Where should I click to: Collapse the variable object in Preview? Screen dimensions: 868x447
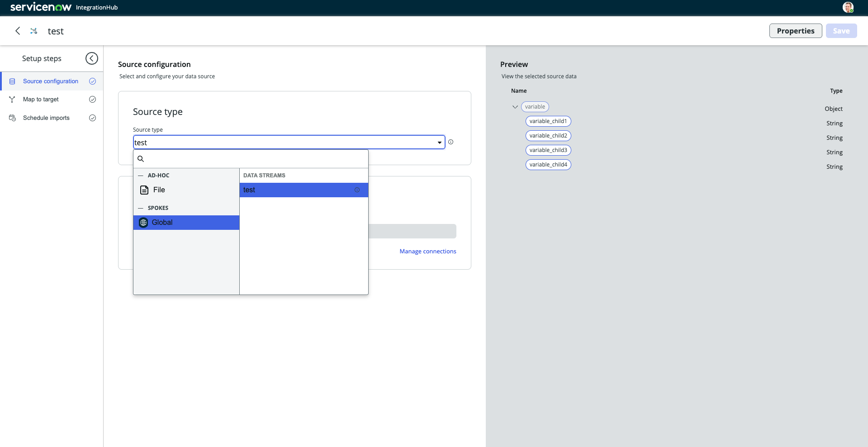[x=515, y=107]
